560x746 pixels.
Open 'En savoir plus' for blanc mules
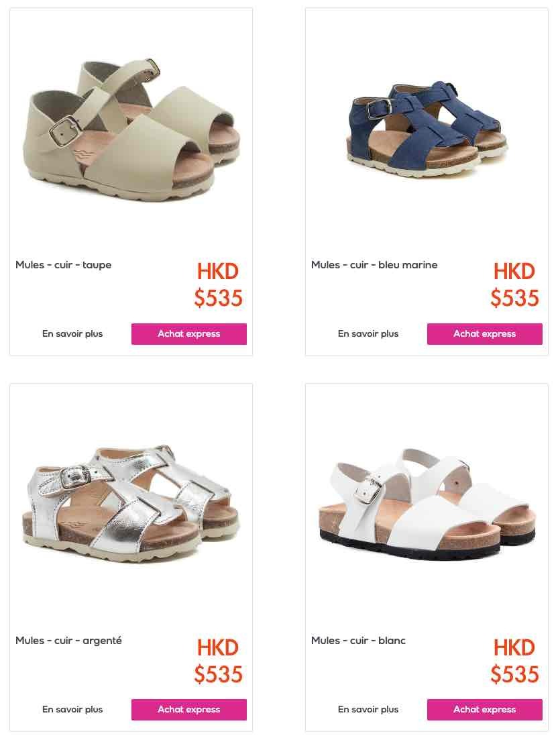pyautogui.click(x=368, y=709)
